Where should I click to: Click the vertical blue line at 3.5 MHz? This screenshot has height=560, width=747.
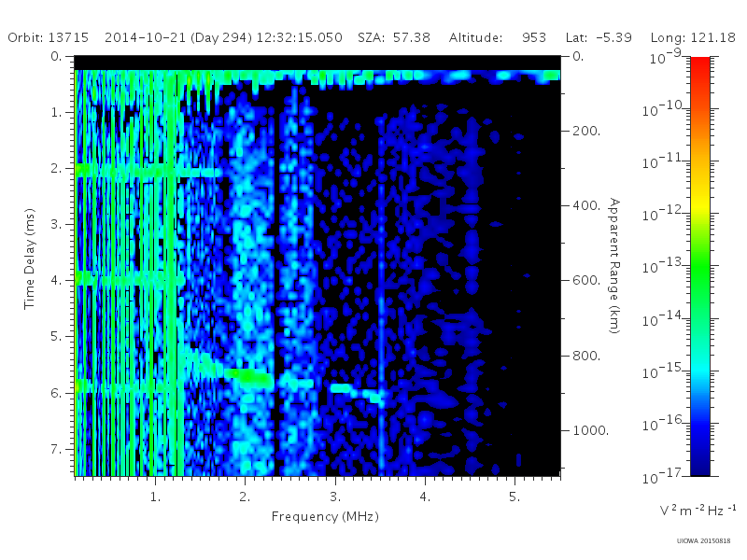pos(381,295)
